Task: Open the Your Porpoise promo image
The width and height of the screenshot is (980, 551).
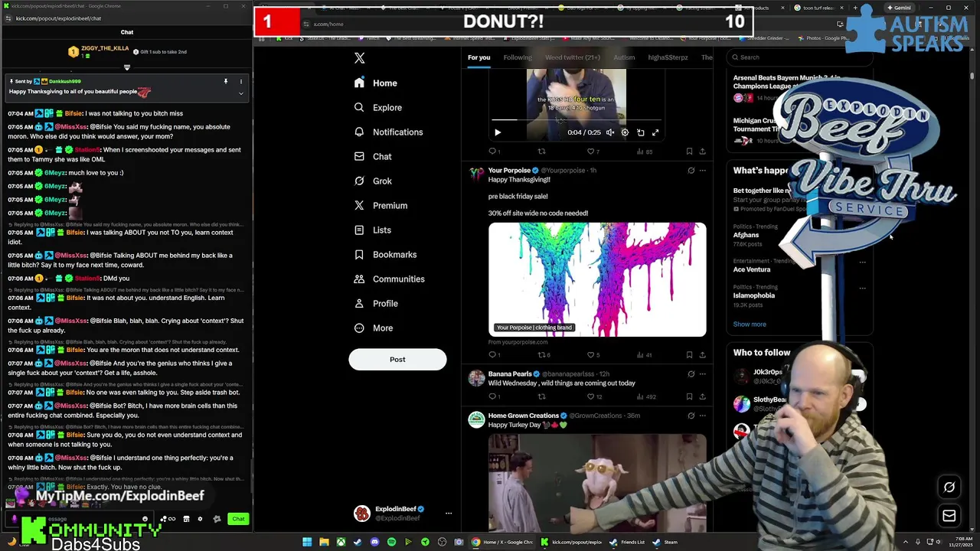Action: click(x=597, y=279)
